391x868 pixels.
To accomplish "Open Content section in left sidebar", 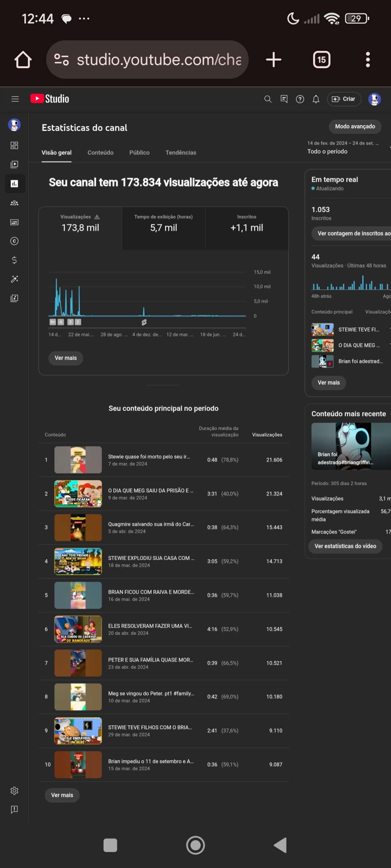I will point(14,164).
